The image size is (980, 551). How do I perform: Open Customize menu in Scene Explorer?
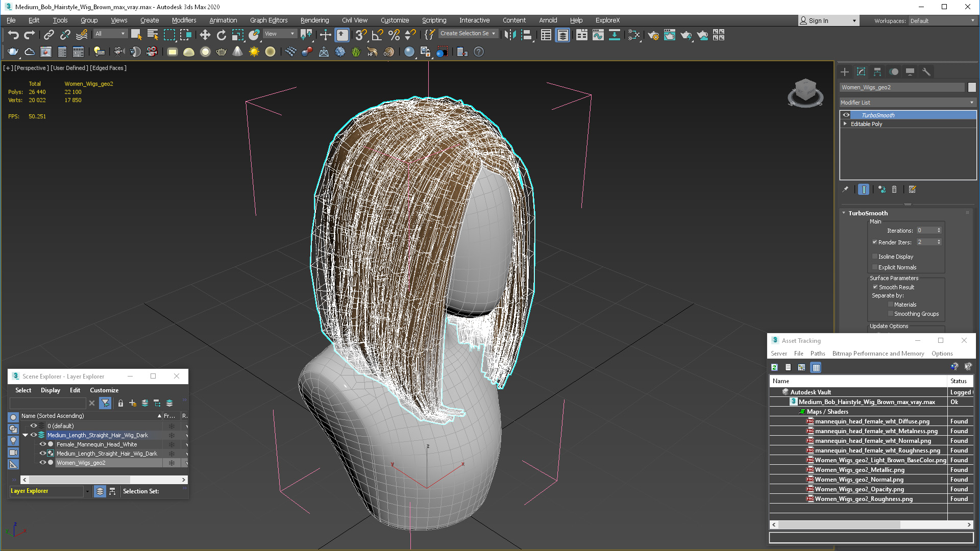click(x=104, y=390)
